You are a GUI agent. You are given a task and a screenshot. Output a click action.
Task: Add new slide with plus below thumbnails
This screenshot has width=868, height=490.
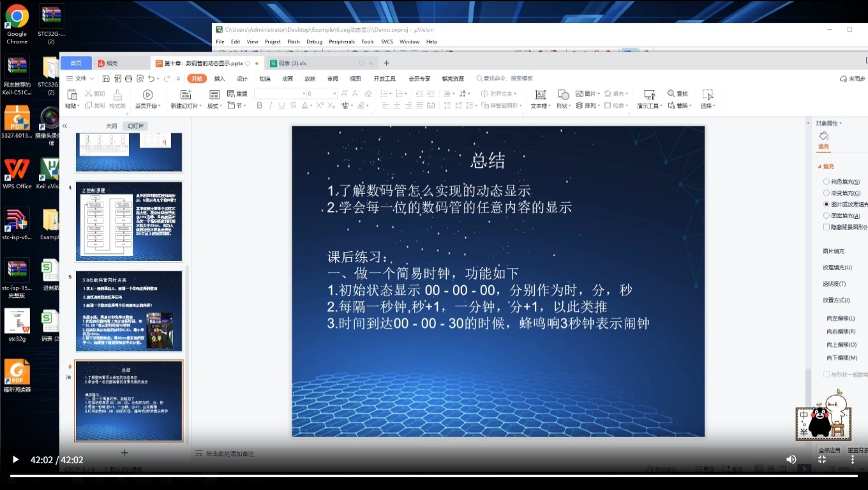tap(124, 453)
